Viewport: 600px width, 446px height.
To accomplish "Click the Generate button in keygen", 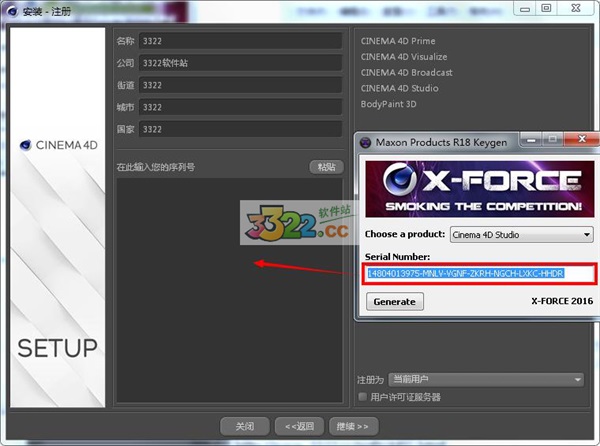I will tap(395, 302).
